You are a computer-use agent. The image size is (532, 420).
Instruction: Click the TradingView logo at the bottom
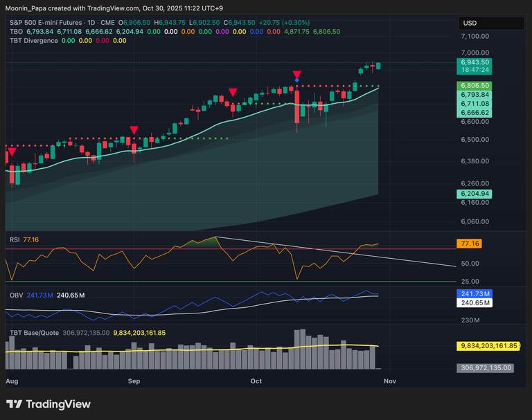(x=48, y=404)
